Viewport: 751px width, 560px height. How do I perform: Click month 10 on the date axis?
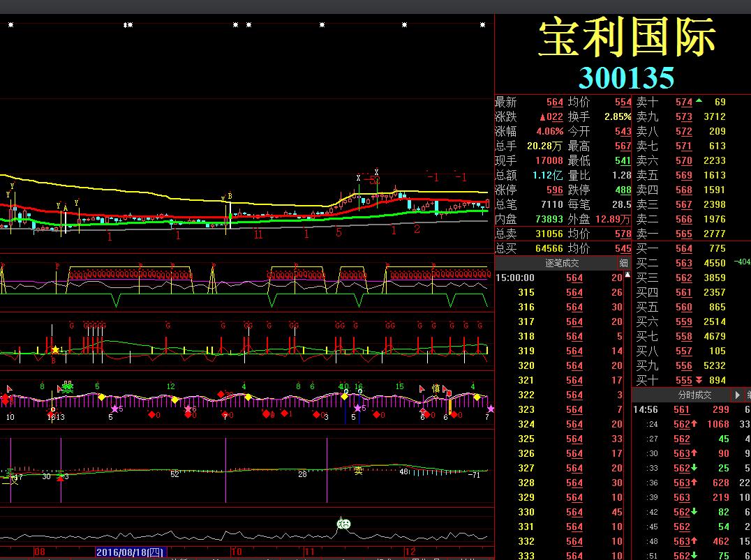tap(236, 552)
